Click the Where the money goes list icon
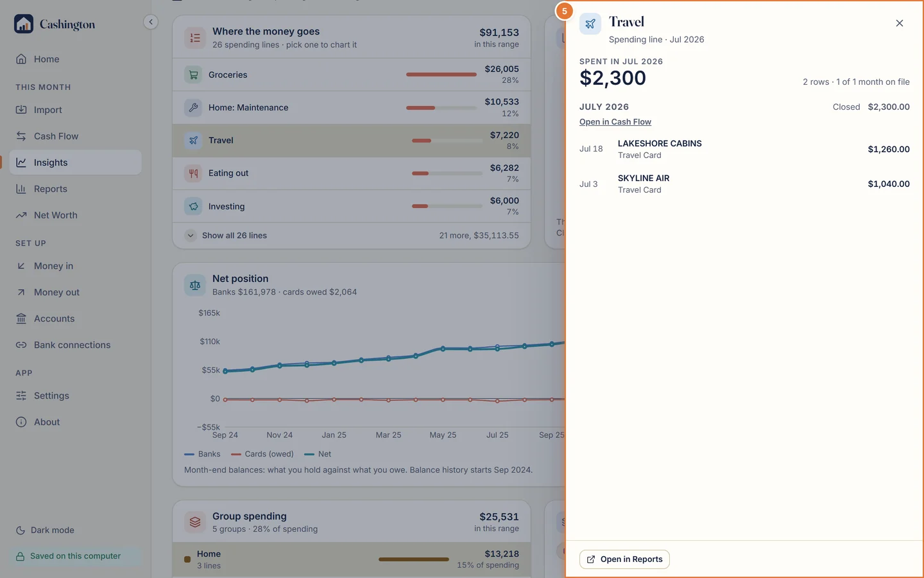 195,38
